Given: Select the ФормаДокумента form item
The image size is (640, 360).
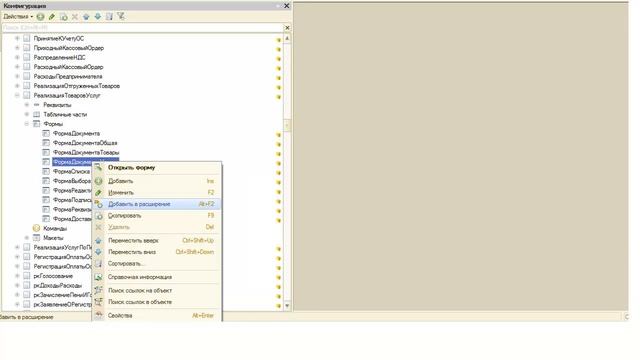Looking at the screenshot, I should tap(76, 133).
